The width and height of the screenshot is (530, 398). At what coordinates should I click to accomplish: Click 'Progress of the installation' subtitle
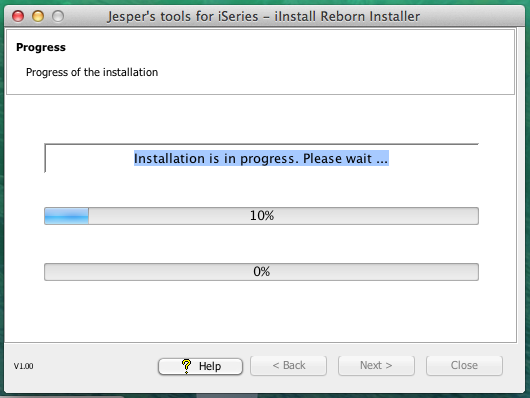point(92,72)
